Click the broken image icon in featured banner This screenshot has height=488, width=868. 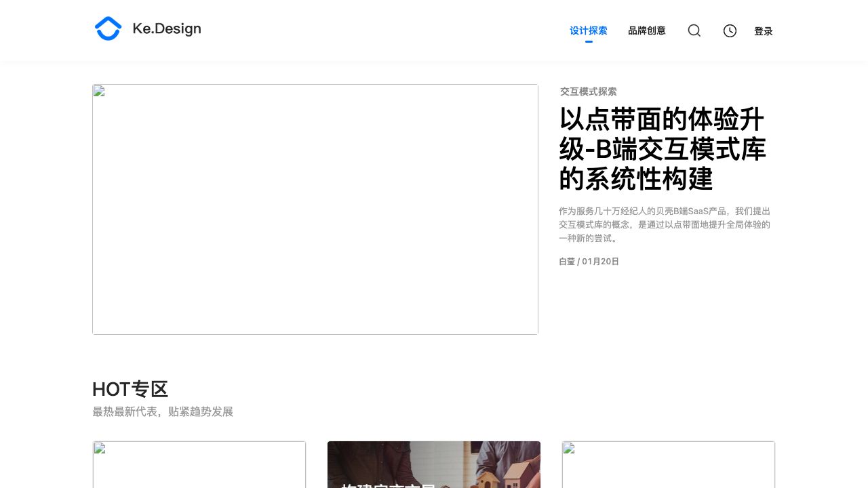(99, 91)
